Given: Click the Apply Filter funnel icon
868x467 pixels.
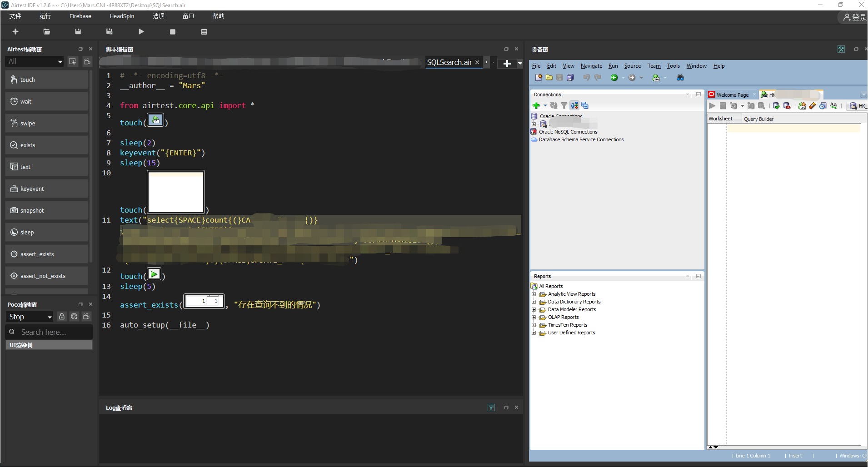Looking at the screenshot, I should 564,105.
